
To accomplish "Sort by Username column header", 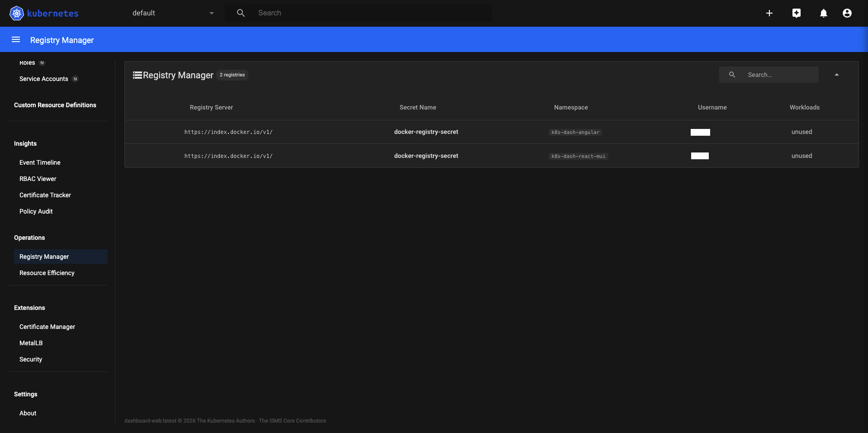I will pyautogui.click(x=712, y=107).
